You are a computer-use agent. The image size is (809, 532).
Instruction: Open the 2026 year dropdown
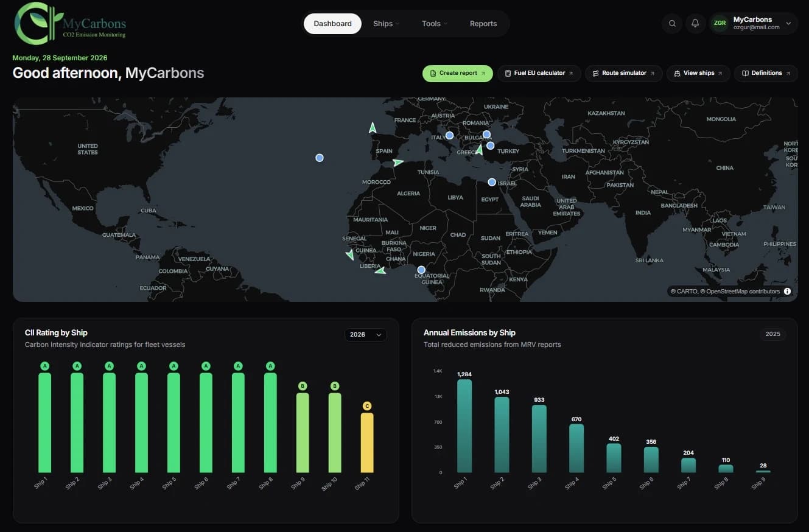coord(366,335)
